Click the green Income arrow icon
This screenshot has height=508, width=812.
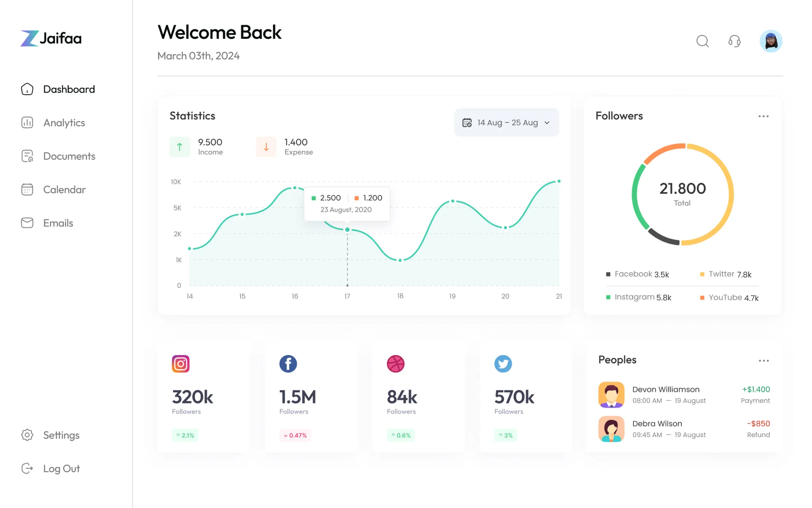tap(180, 147)
